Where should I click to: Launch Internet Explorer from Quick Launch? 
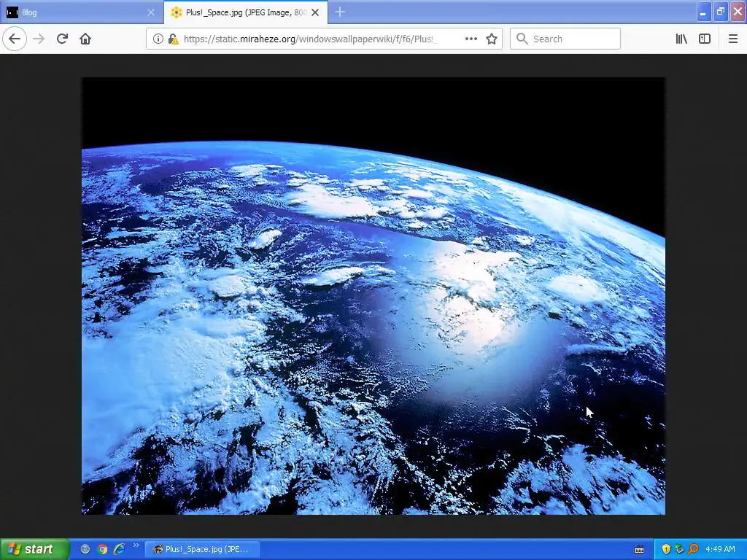(119, 549)
